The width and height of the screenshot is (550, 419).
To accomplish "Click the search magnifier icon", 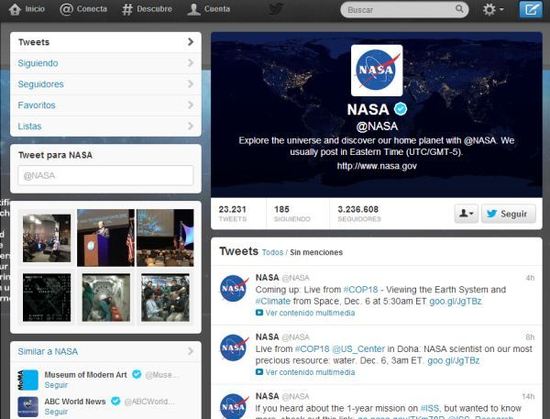I will click(459, 8).
